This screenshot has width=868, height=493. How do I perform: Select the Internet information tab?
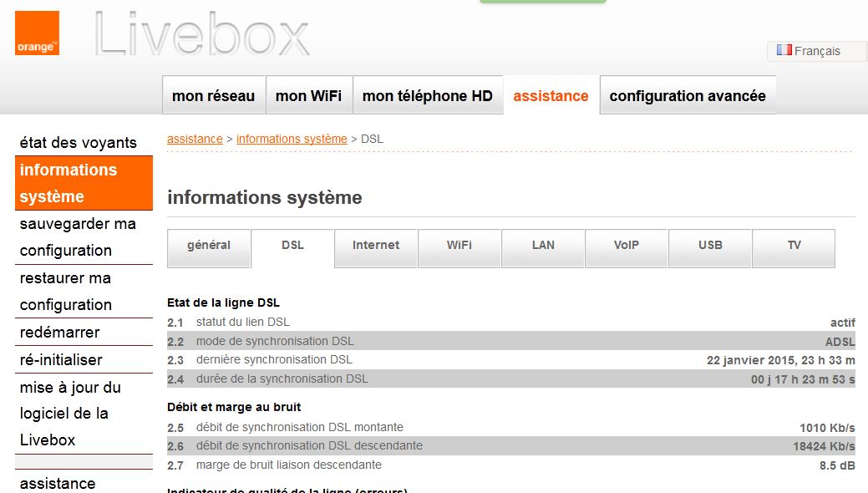[376, 246]
